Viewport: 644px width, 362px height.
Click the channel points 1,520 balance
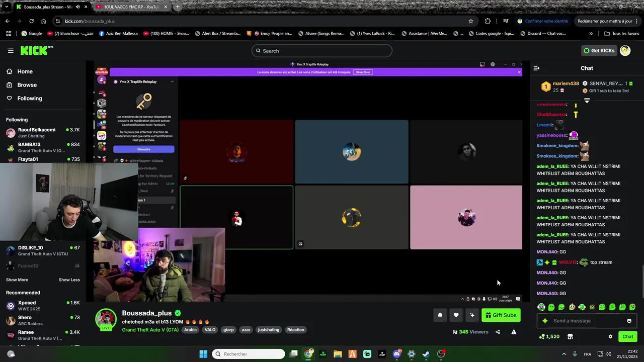(x=549, y=336)
